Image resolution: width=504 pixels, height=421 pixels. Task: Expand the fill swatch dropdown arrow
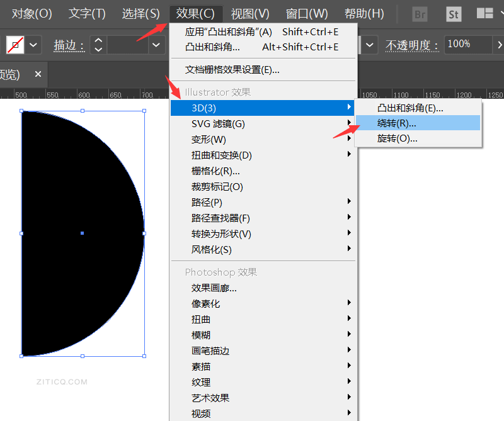[33, 45]
